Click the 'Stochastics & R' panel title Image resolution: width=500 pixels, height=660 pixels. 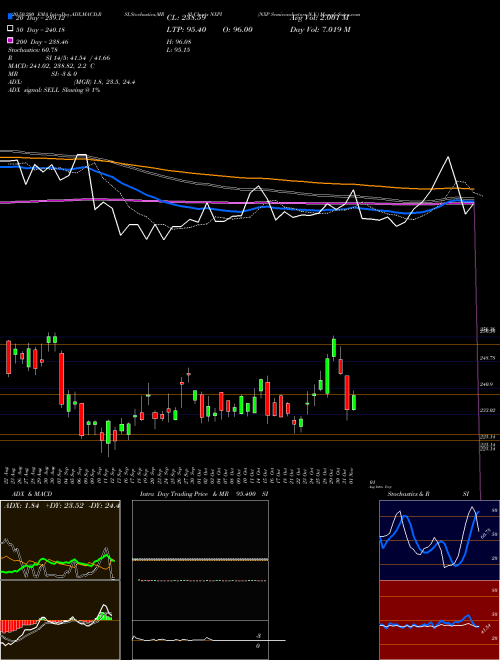pyautogui.click(x=408, y=494)
